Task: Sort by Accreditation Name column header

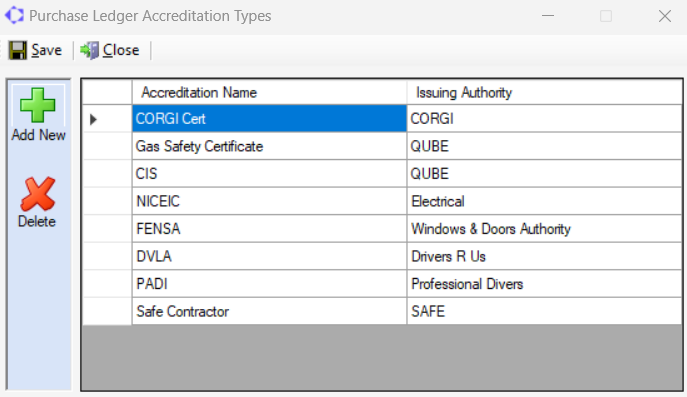Action: [269, 92]
